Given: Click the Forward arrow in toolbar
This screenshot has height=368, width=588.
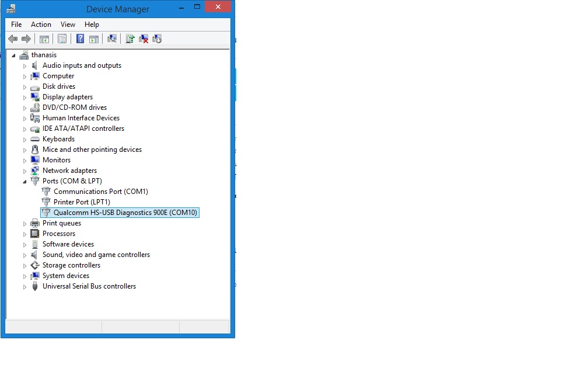Looking at the screenshot, I should tap(26, 39).
